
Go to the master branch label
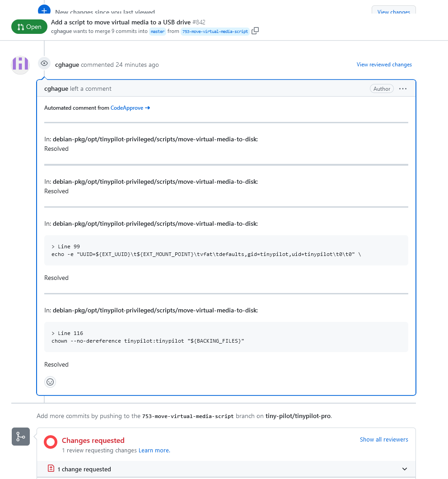coord(157,31)
